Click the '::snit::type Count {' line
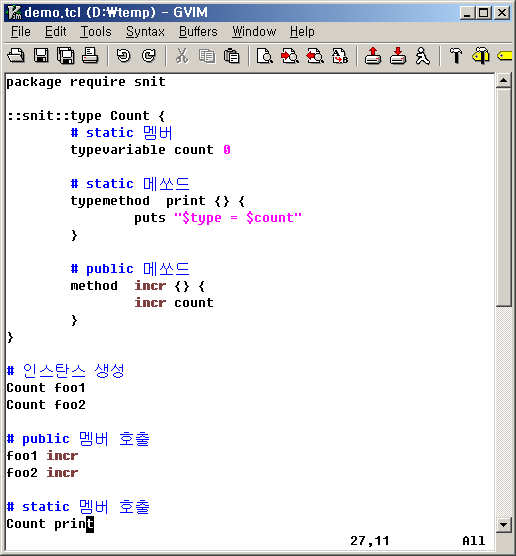516x556 pixels. [x=86, y=116]
